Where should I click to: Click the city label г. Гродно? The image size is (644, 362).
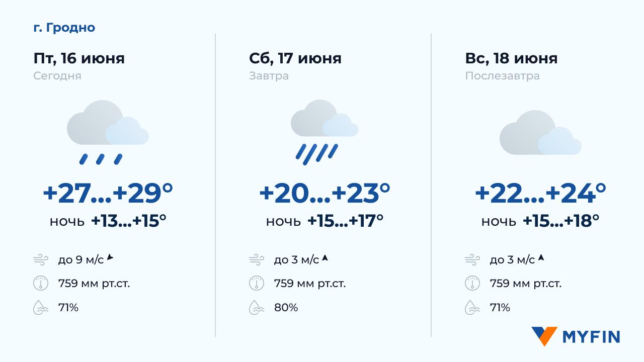[64, 28]
